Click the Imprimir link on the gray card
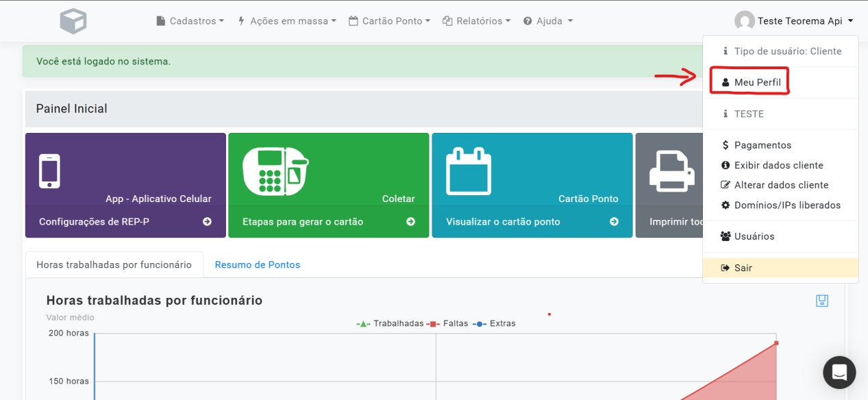 point(677,222)
